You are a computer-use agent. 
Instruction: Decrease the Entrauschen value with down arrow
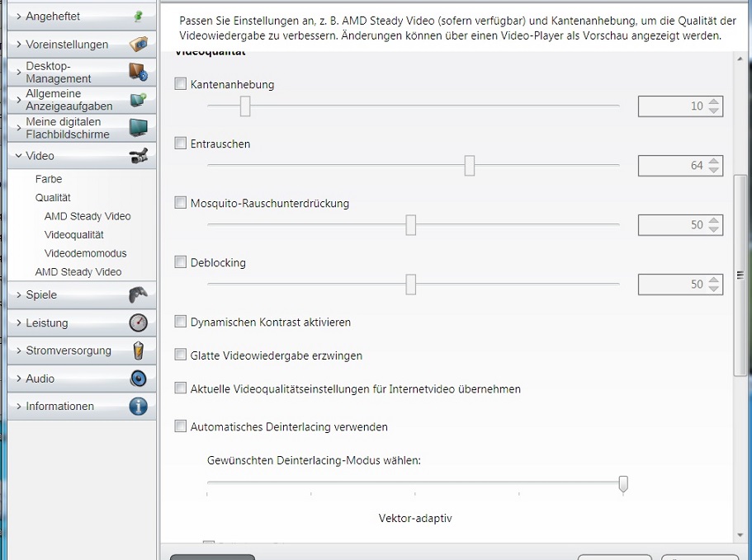pos(714,170)
